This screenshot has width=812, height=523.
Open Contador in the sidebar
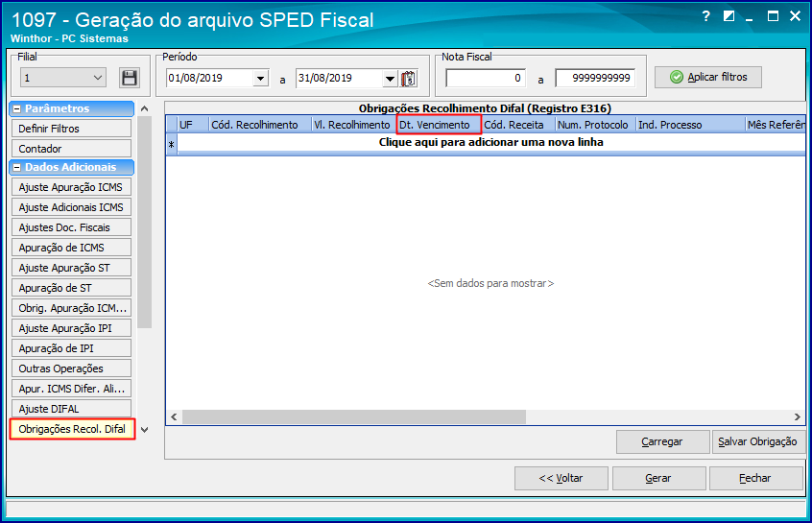point(71,149)
